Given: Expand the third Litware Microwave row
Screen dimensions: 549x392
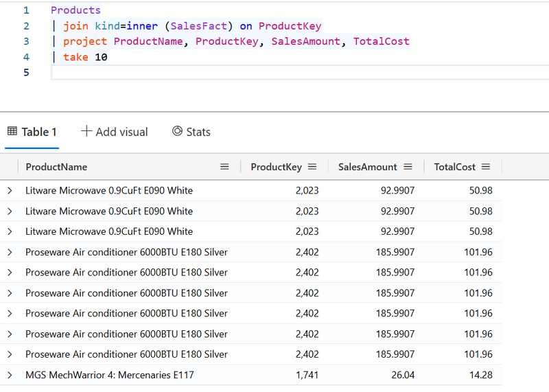Looking at the screenshot, I should [10, 231].
